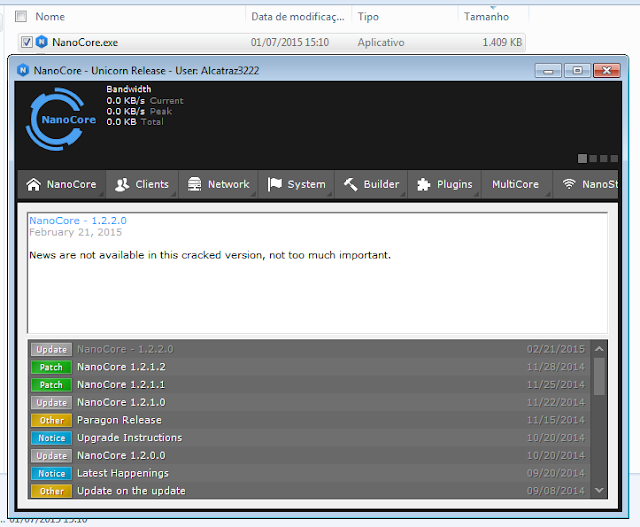Click the puzzle piece icon on the Plugins tab
Image resolution: width=640 pixels, height=527 pixels.
click(x=424, y=185)
